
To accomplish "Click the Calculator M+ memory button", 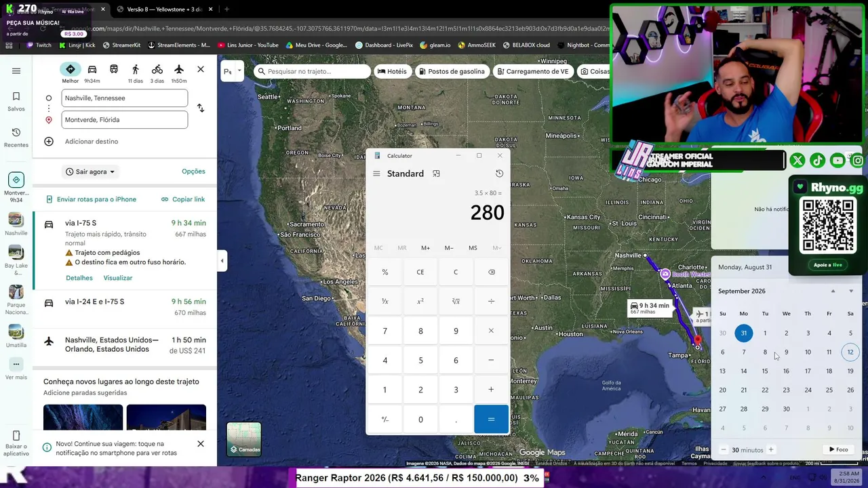I will point(425,248).
